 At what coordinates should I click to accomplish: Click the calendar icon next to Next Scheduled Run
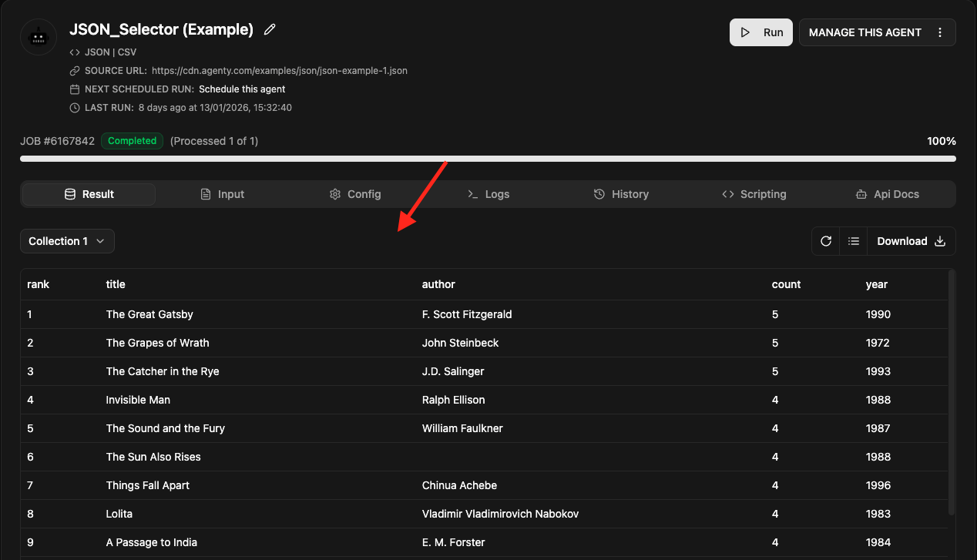point(75,89)
